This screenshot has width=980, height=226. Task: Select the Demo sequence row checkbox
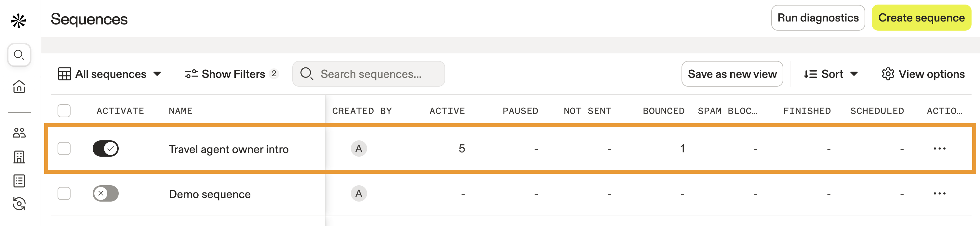click(64, 194)
